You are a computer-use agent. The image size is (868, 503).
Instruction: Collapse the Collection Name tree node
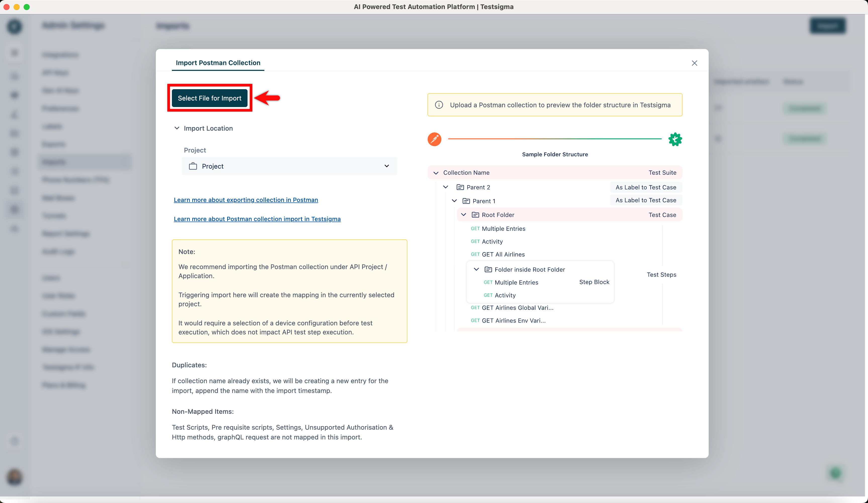click(436, 173)
